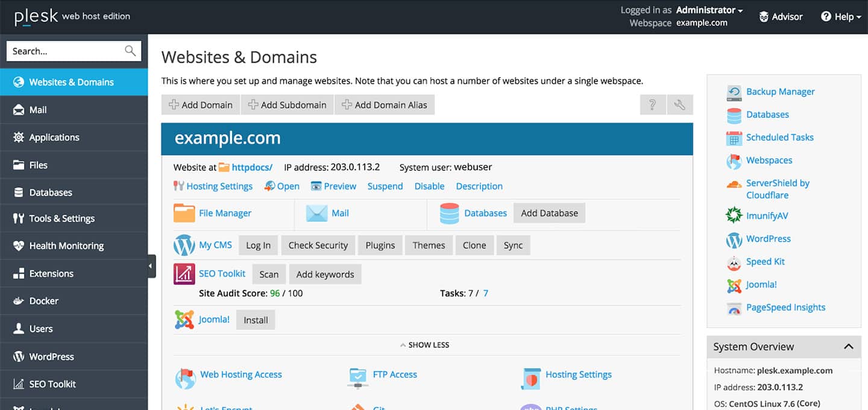This screenshot has height=410, width=868.
Task: Open Files in the sidebar
Action: click(x=74, y=165)
